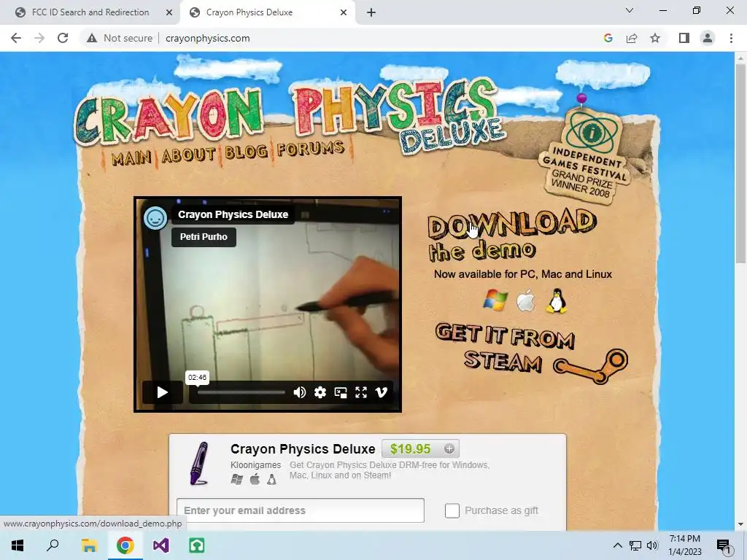
Task: Open Windows taskbar search
Action: tap(53, 545)
